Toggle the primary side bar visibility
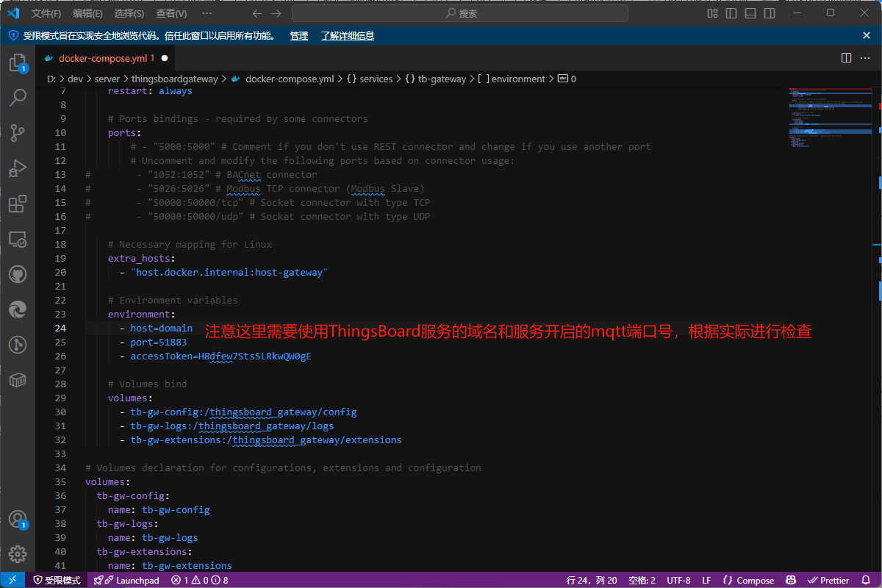This screenshot has height=588, width=882. click(x=731, y=13)
